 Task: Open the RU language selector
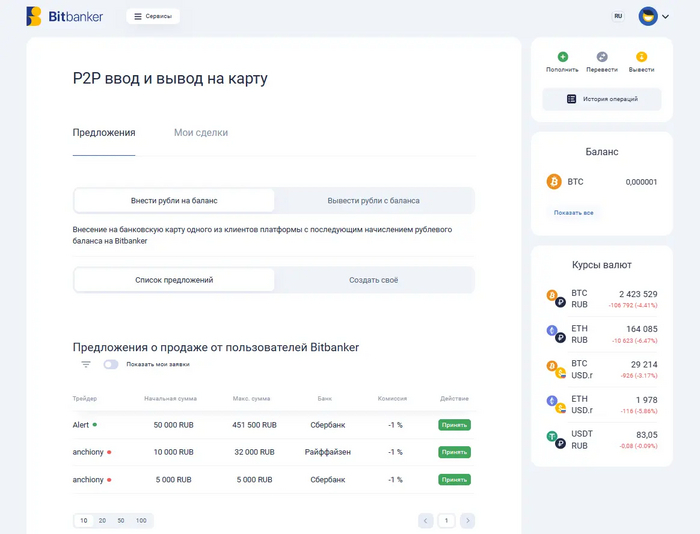pos(618,16)
